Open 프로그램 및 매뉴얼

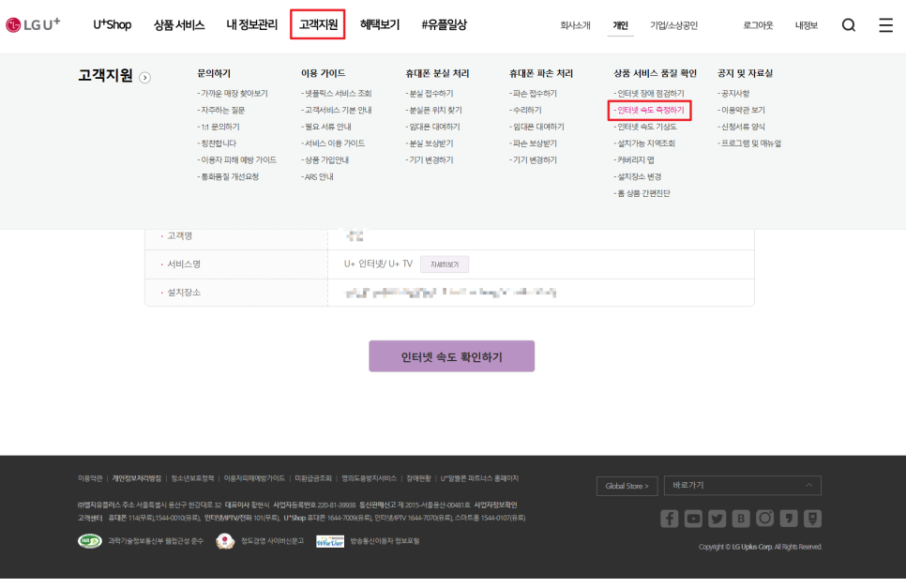click(749, 143)
